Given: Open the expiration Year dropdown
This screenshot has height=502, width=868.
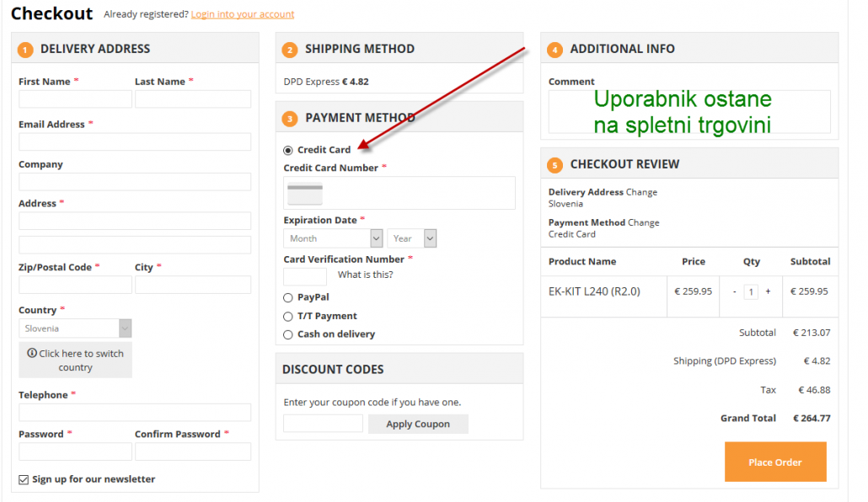Looking at the screenshot, I should tap(411, 238).
